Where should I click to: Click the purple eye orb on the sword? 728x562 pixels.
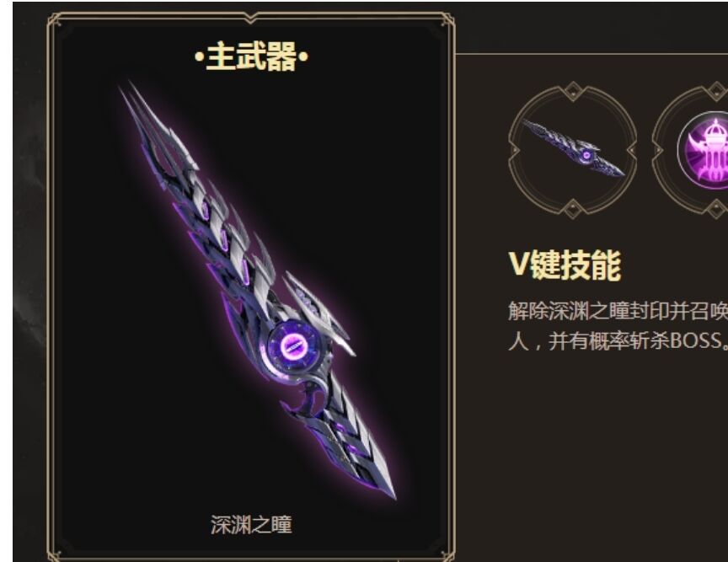point(293,345)
